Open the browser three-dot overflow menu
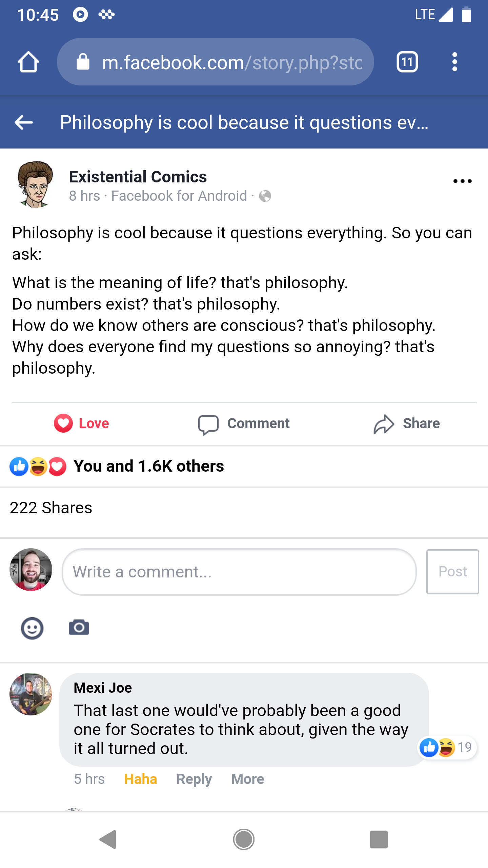 pos(454,62)
